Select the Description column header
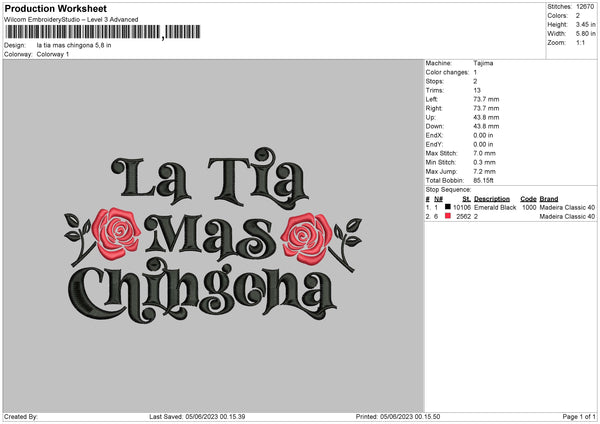Viewport: 600px width, 424px height. (x=492, y=199)
